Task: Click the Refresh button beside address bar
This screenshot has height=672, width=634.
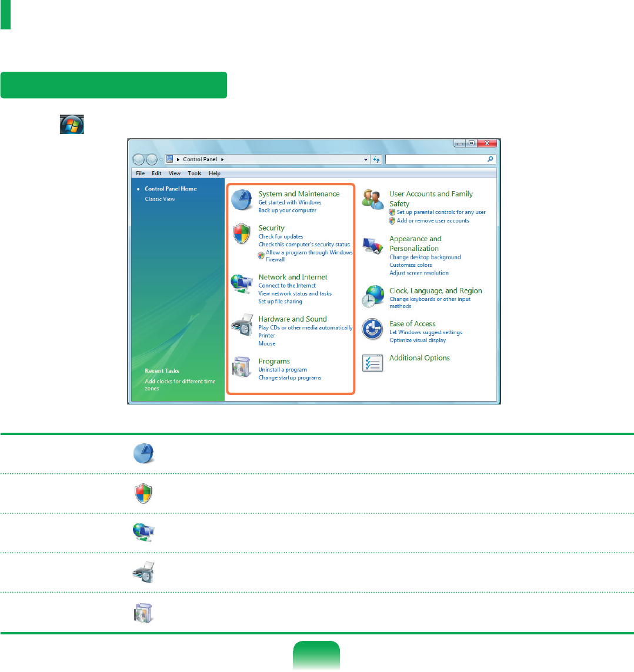Action: click(376, 159)
